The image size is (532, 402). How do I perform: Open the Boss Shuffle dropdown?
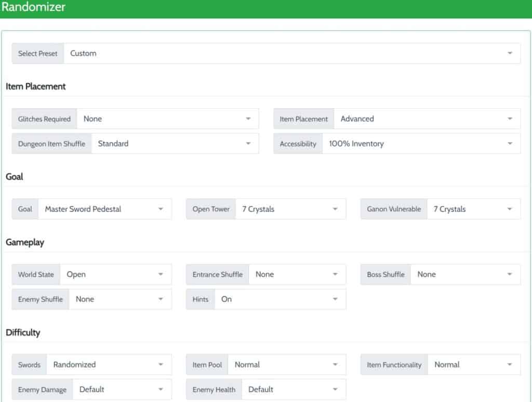465,275
